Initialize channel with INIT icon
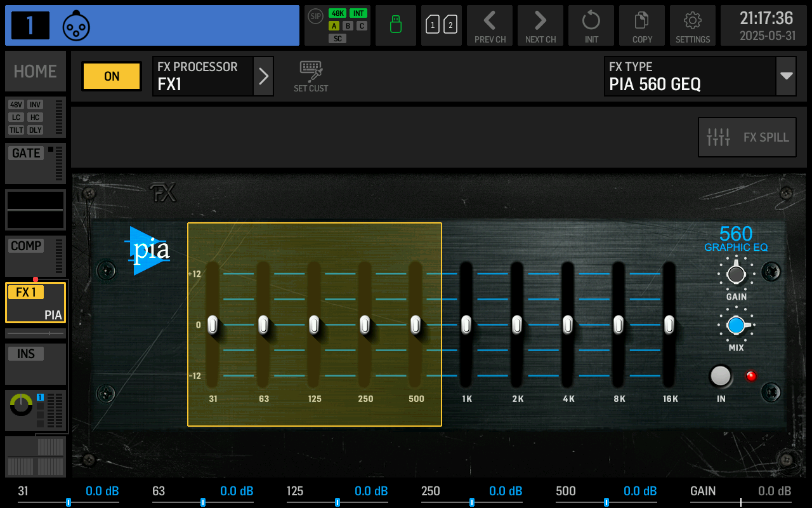Image resolution: width=812 pixels, height=508 pixels. pyautogui.click(x=591, y=25)
